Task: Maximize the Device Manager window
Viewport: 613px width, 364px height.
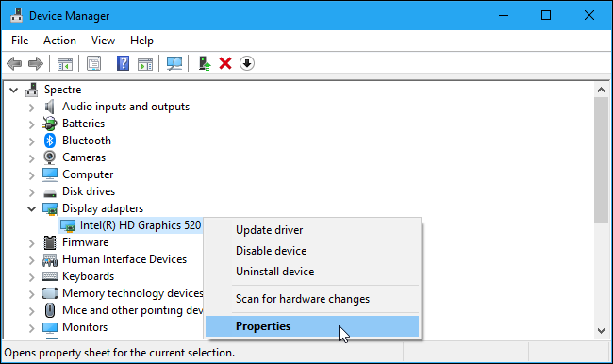Action: [x=546, y=16]
